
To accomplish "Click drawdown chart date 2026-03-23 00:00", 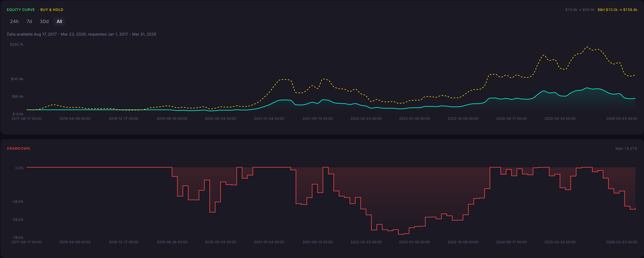I will click(622, 242).
